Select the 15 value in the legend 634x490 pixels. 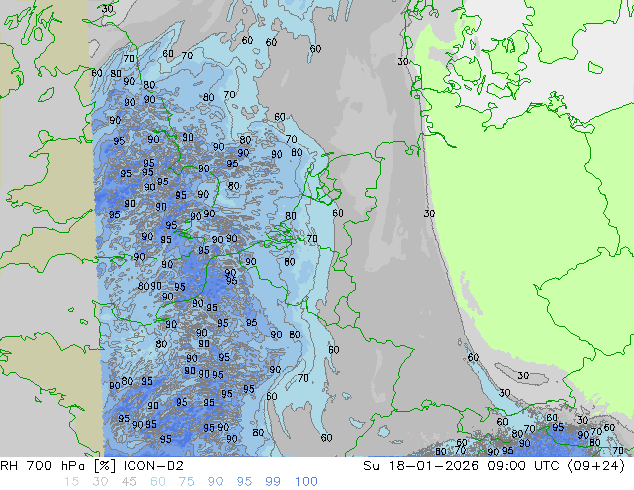(x=71, y=482)
